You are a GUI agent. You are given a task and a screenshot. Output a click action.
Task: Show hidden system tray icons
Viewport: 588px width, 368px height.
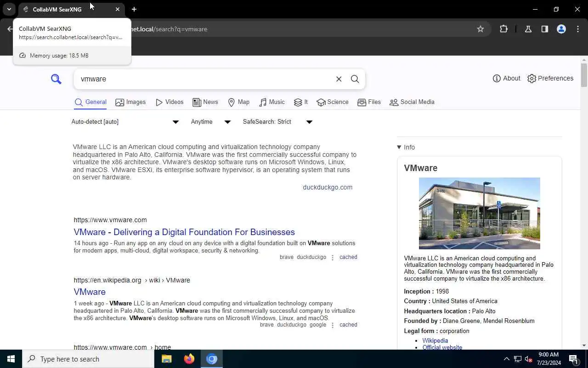tap(507, 359)
